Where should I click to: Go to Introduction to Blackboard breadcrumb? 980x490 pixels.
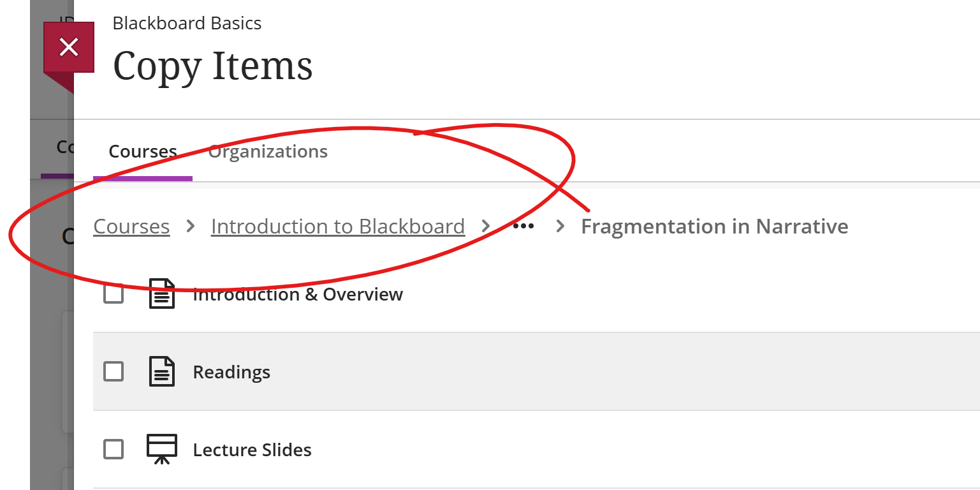click(x=338, y=226)
